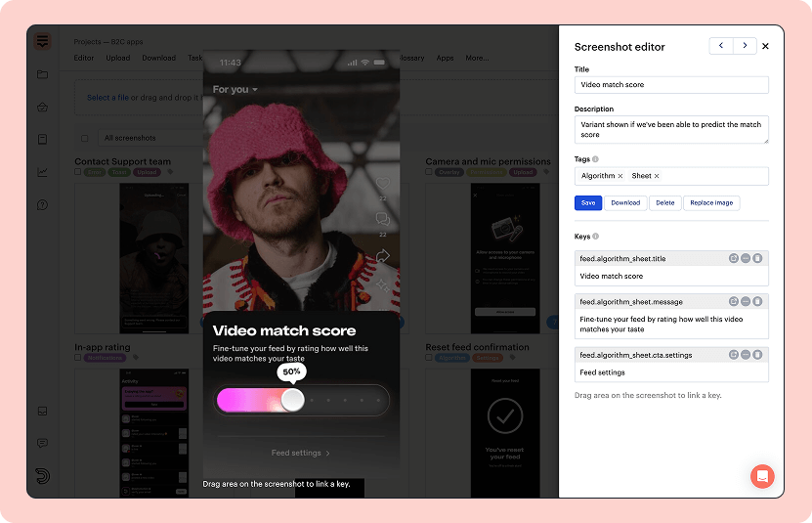The width and height of the screenshot is (812, 523).
Task: Delete the feed.algorithm_sheet.message key link
Action: pyautogui.click(x=757, y=301)
